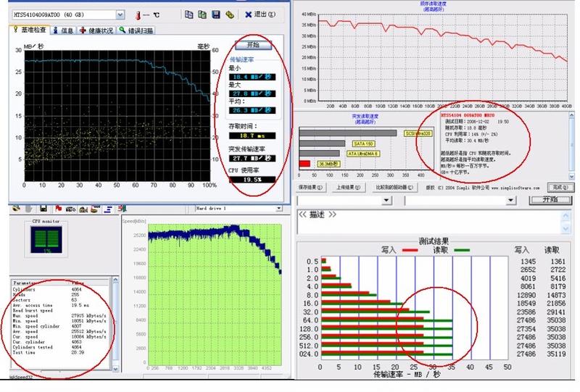The image size is (580, 392).
Task: Click the www.sieglisoftware.com link
Action: pyautogui.click(x=515, y=188)
